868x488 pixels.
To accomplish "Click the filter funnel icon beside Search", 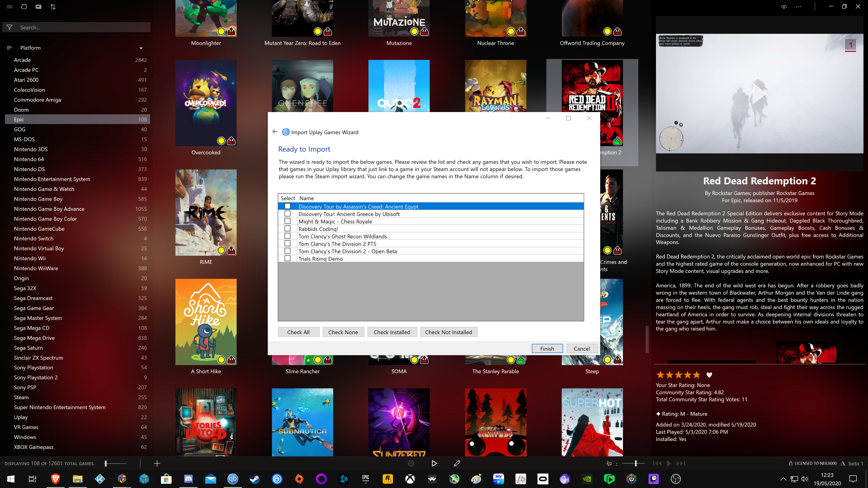I will pos(9,27).
